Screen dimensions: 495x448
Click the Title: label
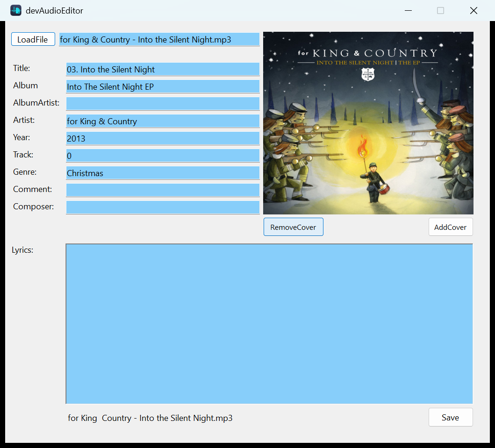pyautogui.click(x=22, y=68)
